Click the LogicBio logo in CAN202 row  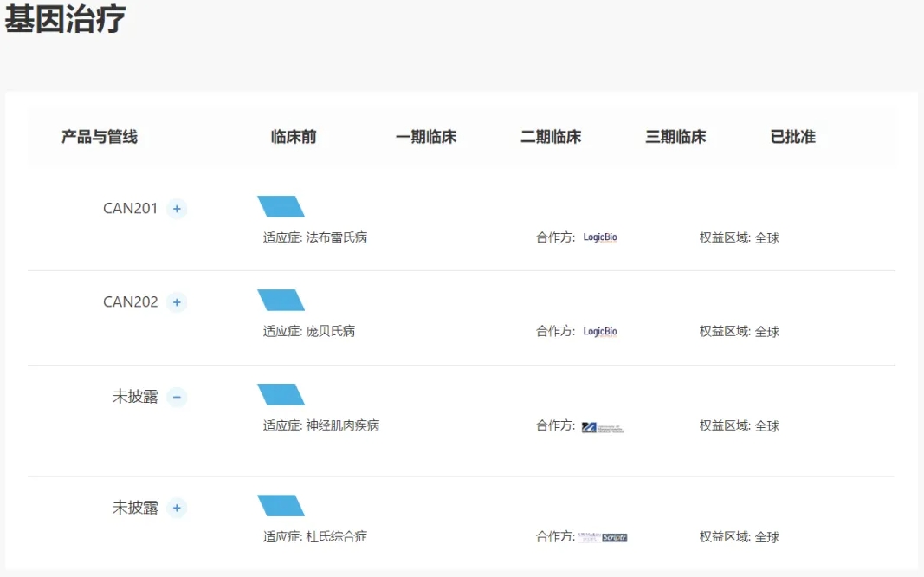point(600,331)
